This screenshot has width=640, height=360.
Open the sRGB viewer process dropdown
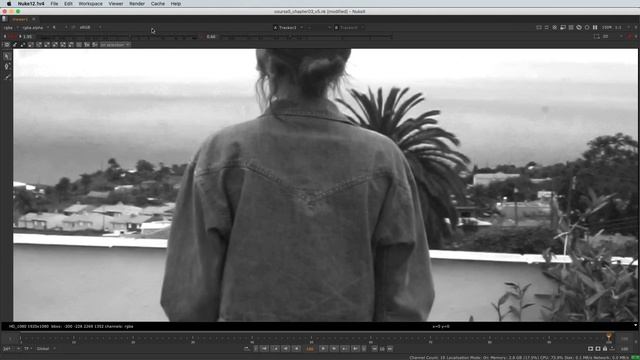coord(90,28)
